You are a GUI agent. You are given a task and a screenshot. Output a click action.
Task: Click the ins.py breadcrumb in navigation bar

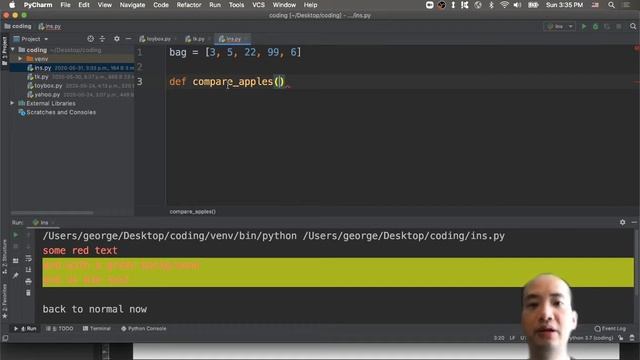click(50, 27)
